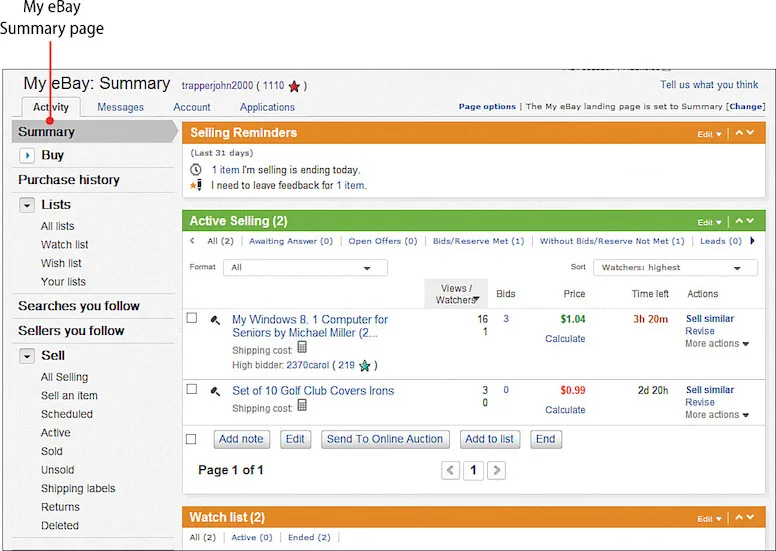Move Watch list section up with arrow
Viewport: 776px width, 551px height.
739,517
